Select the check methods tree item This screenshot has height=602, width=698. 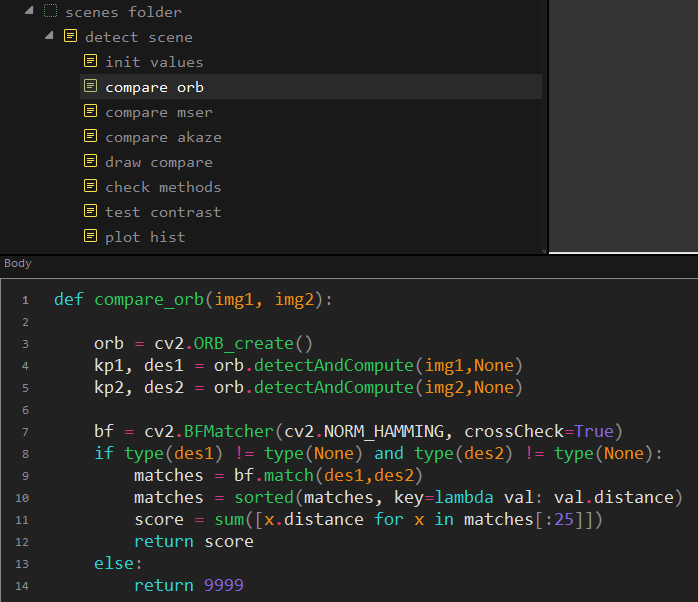tap(163, 187)
